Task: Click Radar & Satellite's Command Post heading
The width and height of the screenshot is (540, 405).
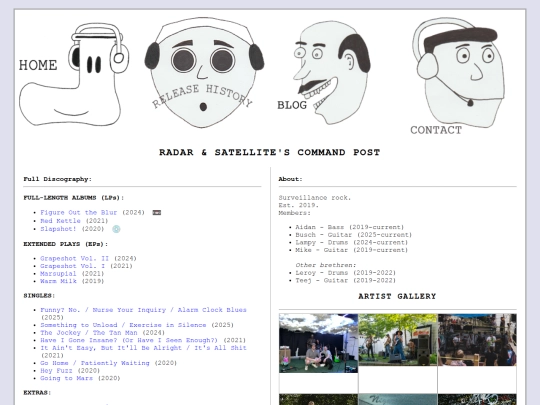Action: click(270, 152)
